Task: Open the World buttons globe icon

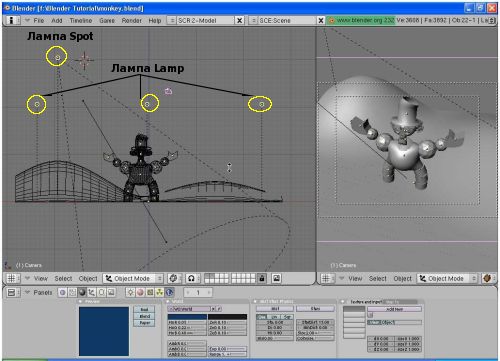Action: (x=169, y=293)
